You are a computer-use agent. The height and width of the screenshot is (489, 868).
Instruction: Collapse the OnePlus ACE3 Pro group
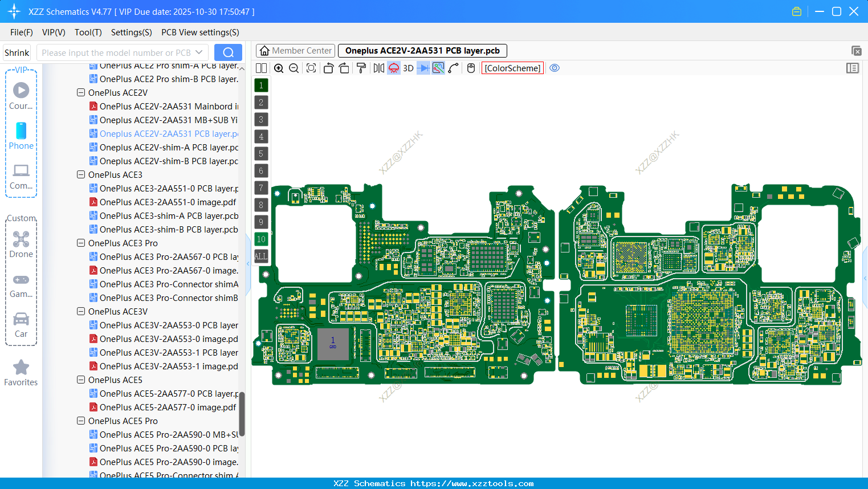tap(80, 243)
